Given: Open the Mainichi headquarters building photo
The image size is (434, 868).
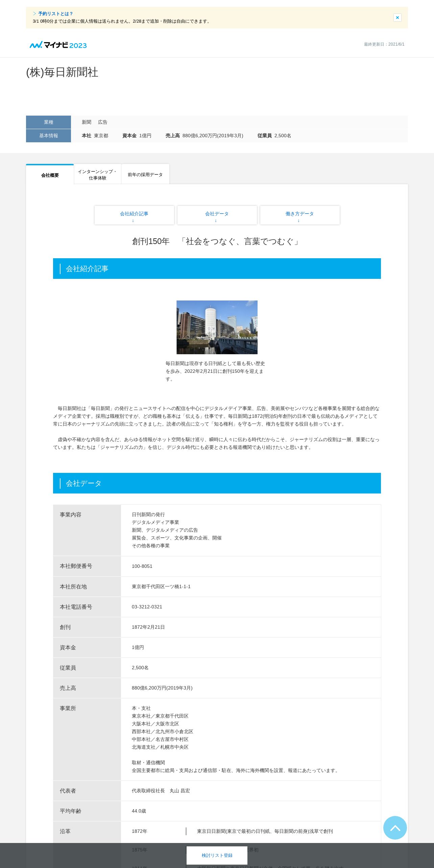Looking at the screenshot, I should tap(217, 327).
